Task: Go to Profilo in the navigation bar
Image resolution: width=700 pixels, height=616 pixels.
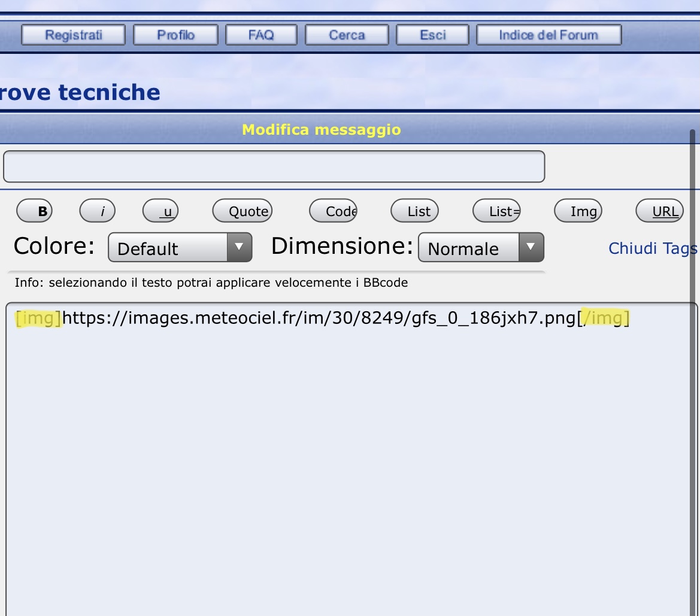Action: pyautogui.click(x=175, y=35)
